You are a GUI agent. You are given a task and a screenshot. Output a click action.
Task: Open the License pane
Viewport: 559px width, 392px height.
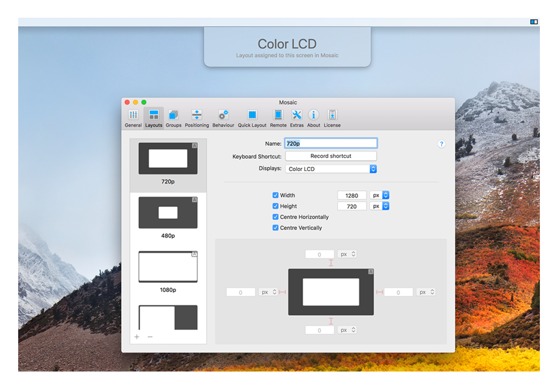point(332,118)
